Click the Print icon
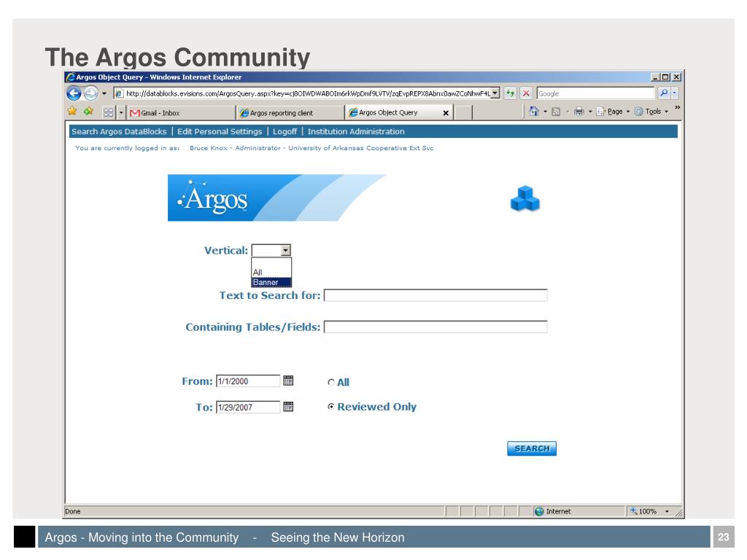Image resolution: width=747 pixels, height=560 pixels. point(578,112)
